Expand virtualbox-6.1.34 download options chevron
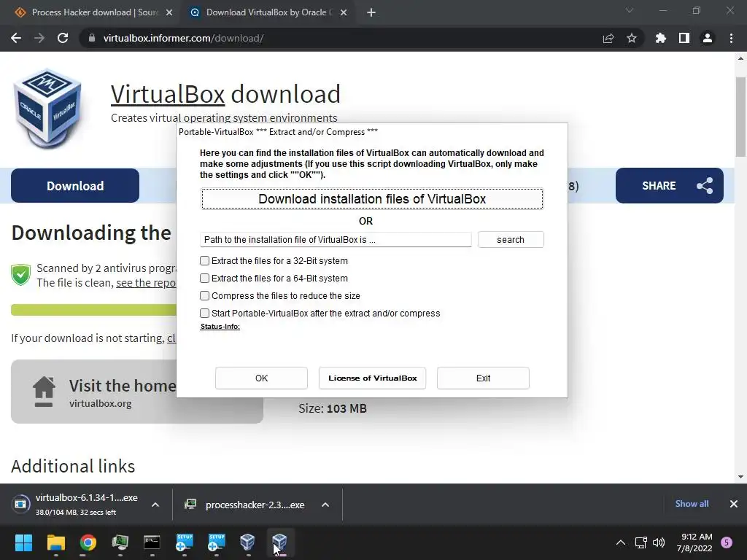The image size is (747, 560). click(x=155, y=505)
